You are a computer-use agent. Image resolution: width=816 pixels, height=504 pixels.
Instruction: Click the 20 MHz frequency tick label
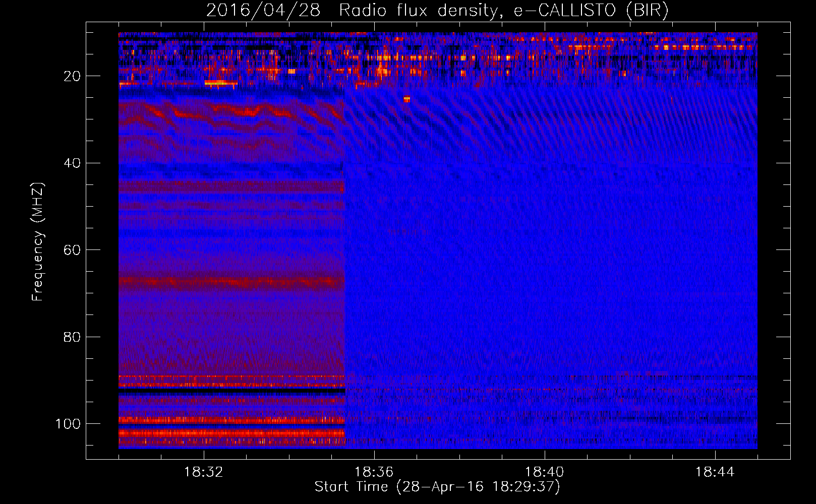pos(72,76)
